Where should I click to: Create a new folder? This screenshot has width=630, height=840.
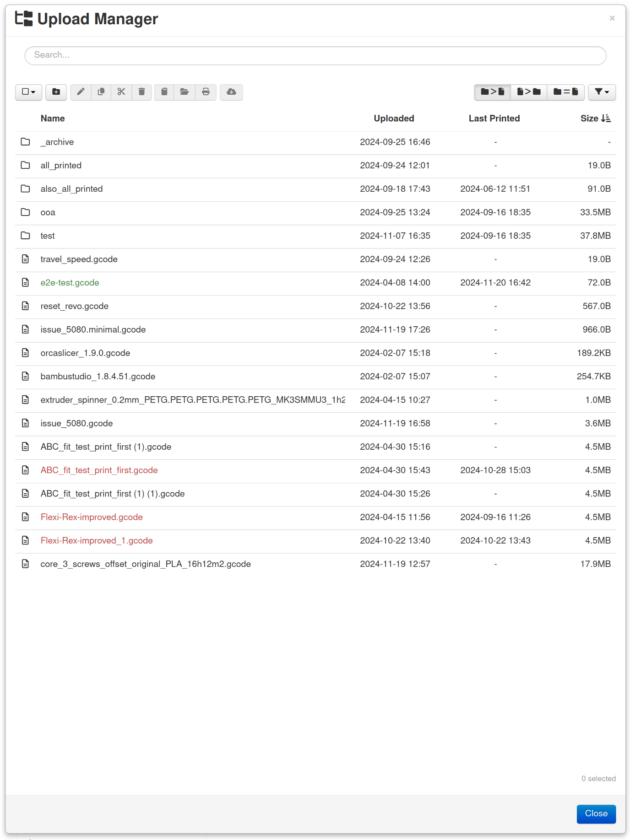56,92
